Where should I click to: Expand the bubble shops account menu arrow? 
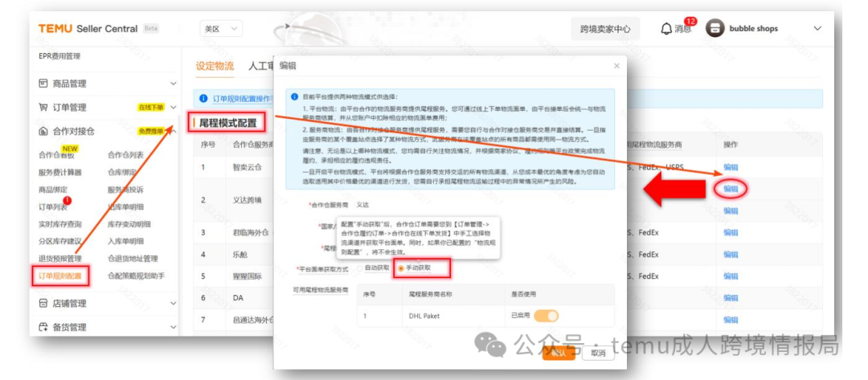click(x=817, y=29)
